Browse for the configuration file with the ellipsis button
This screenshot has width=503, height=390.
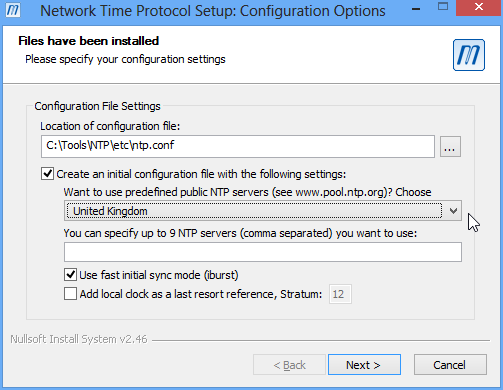450,146
